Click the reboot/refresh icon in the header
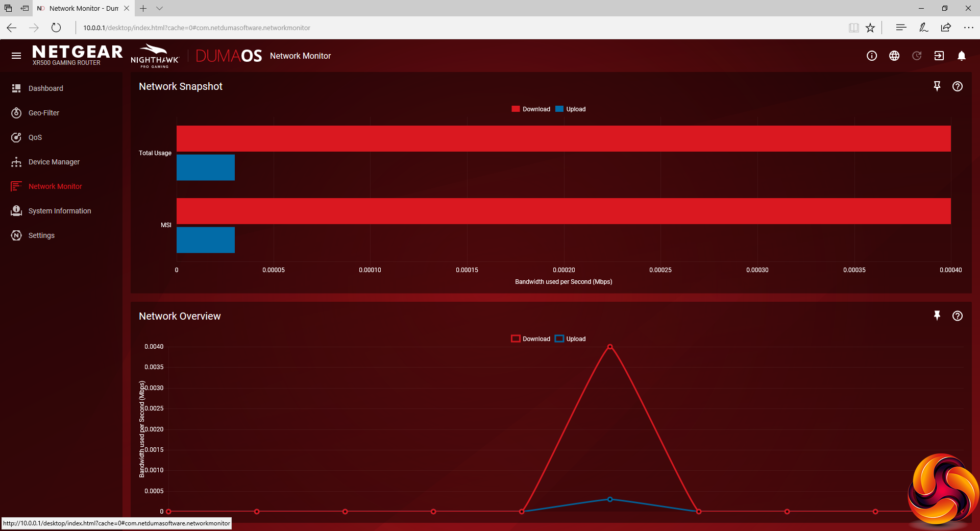This screenshot has height=531, width=980. (917, 56)
